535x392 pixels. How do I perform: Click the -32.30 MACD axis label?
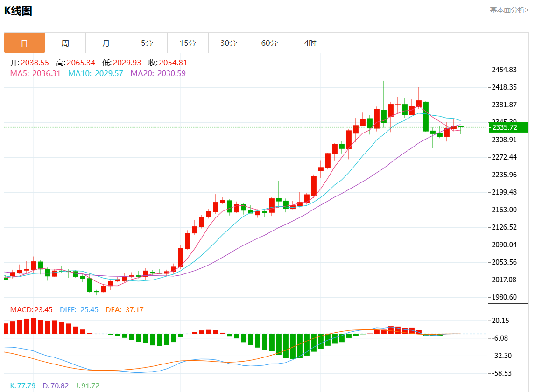(501, 356)
